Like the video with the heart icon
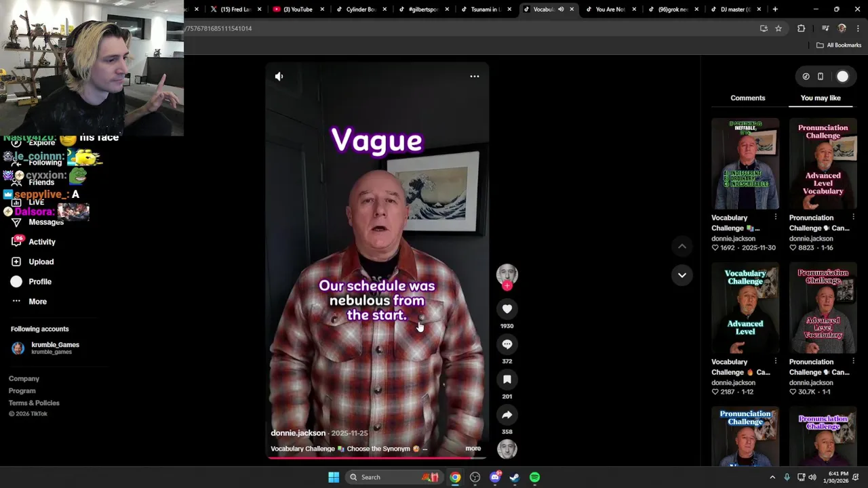This screenshot has width=868, height=488. coord(507,309)
